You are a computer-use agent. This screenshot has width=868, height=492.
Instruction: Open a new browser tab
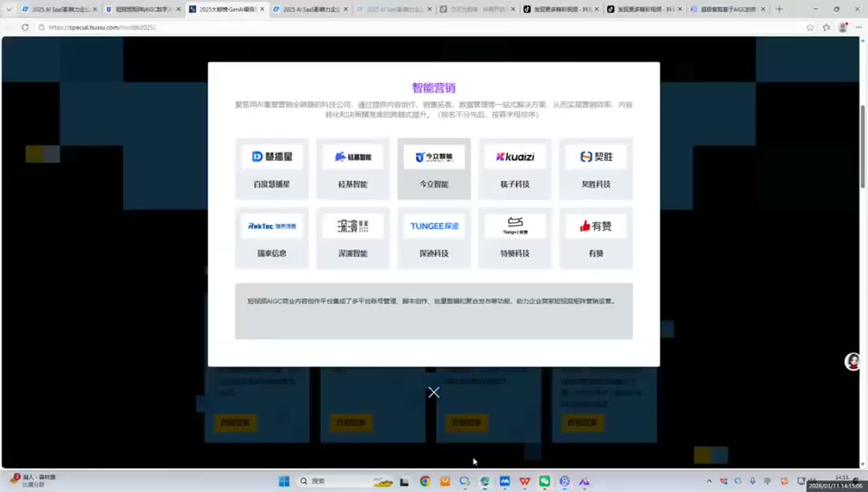779,9
